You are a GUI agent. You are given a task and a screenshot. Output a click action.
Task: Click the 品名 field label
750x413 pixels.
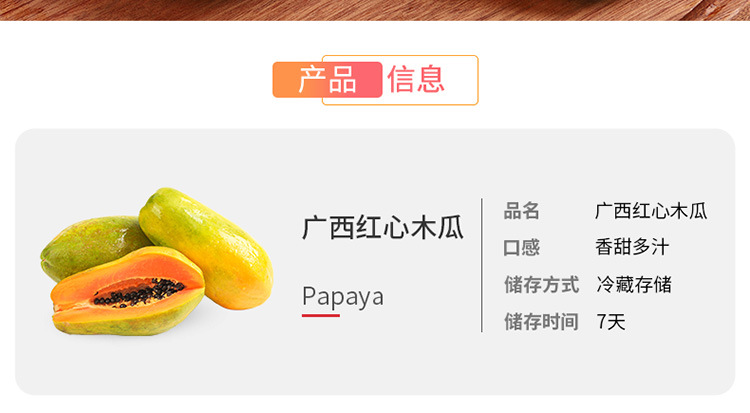(x=521, y=211)
